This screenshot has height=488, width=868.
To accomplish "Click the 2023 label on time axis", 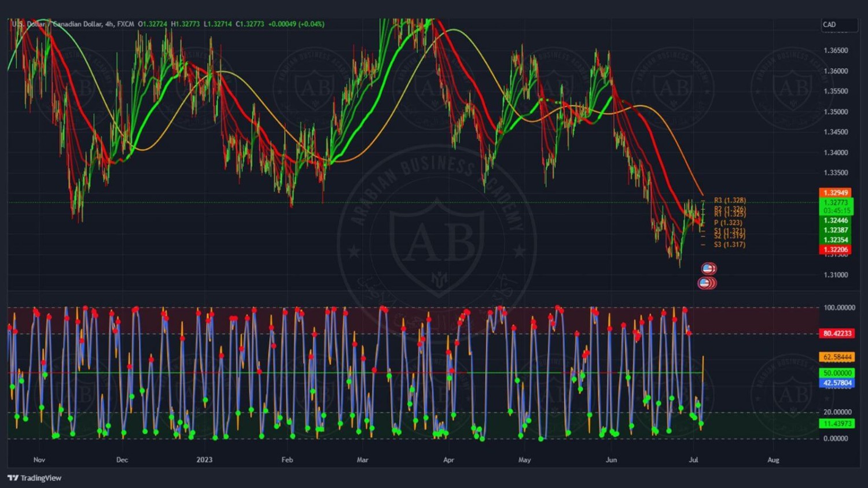I will pos(204,460).
